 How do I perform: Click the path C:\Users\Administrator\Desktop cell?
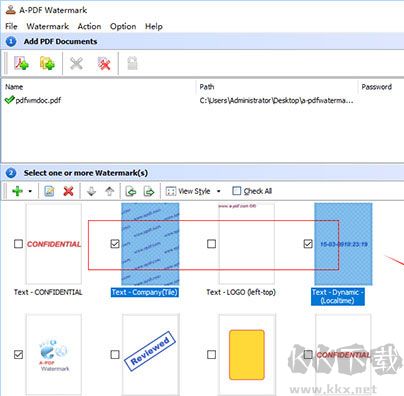[276, 100]
